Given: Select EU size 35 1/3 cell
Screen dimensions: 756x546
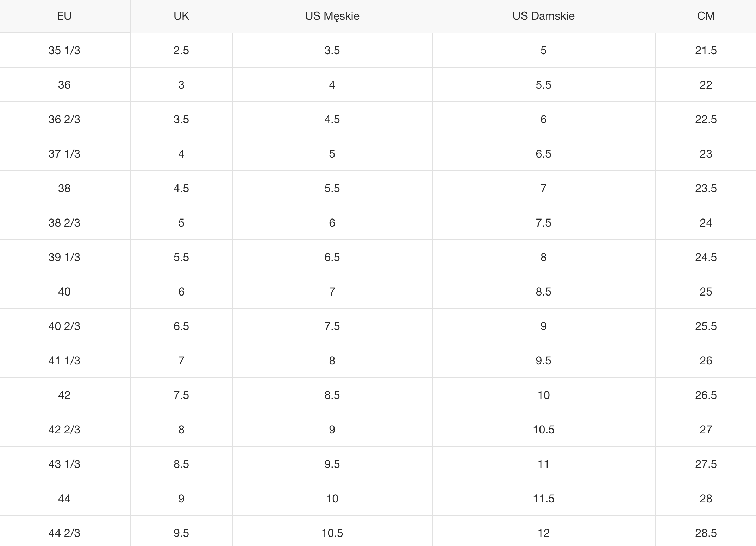Looking at the screenshot, I should coord(64,50).
